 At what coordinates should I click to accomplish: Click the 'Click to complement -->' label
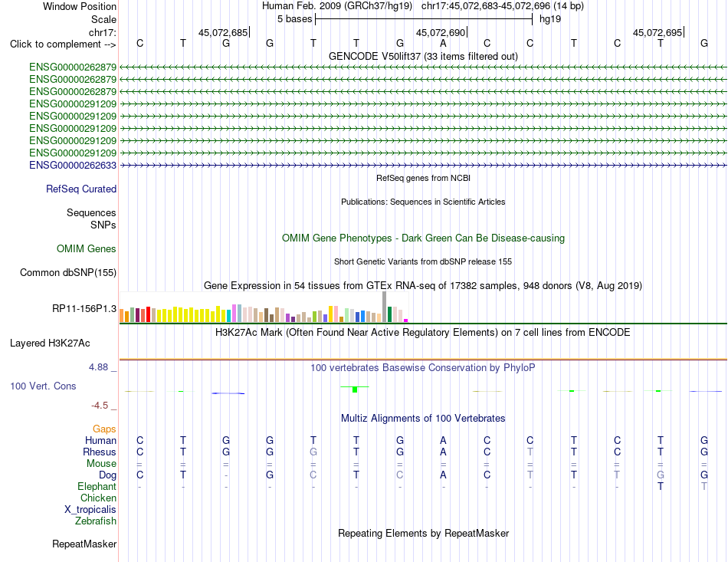63,44
